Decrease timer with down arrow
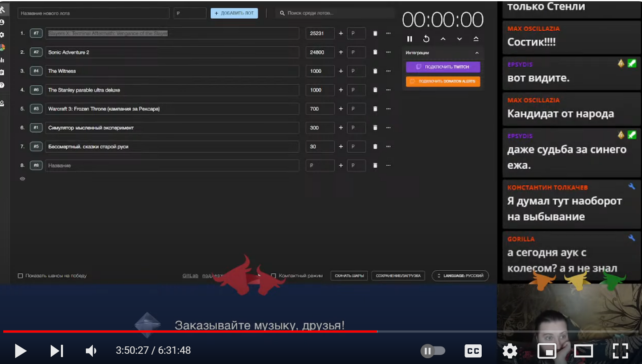The height and width of the screenshot is (364, 642). coord(460,39)
